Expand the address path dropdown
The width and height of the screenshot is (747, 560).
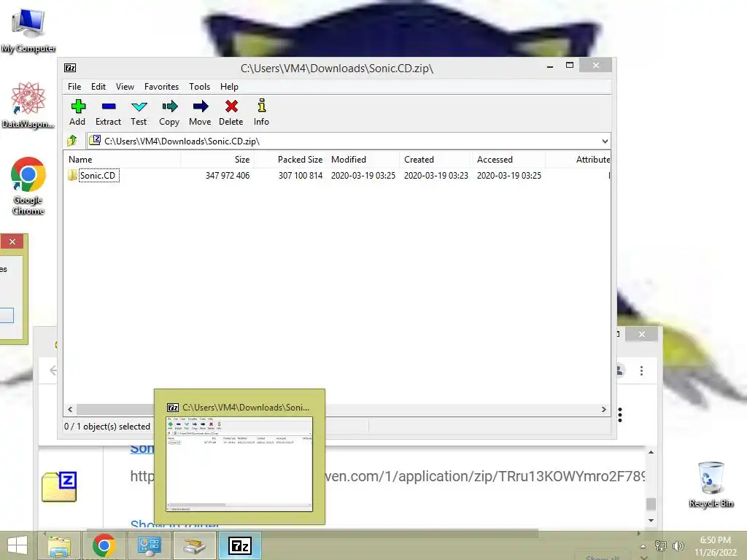click(605, 141)
